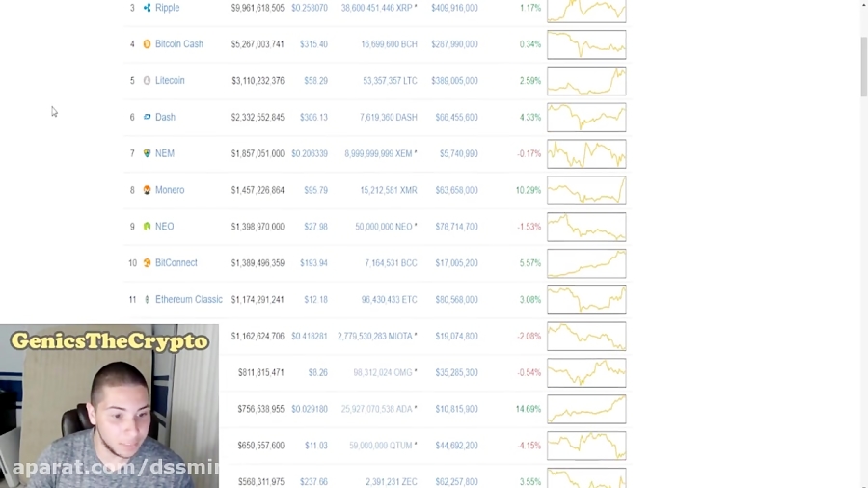Click Ripple supply 38,600,451,446 XRP

376,9
